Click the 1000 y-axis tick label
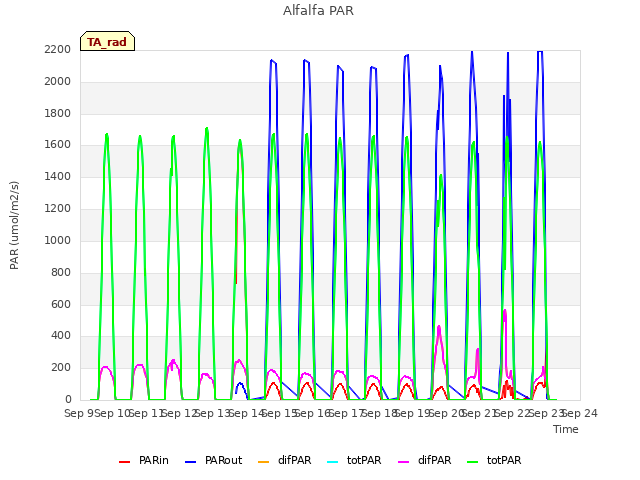 (x=58, y=240)
